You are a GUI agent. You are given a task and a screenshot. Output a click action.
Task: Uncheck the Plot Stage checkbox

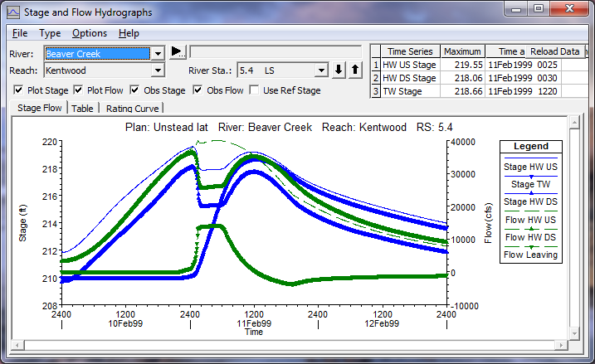click(19, 90)
